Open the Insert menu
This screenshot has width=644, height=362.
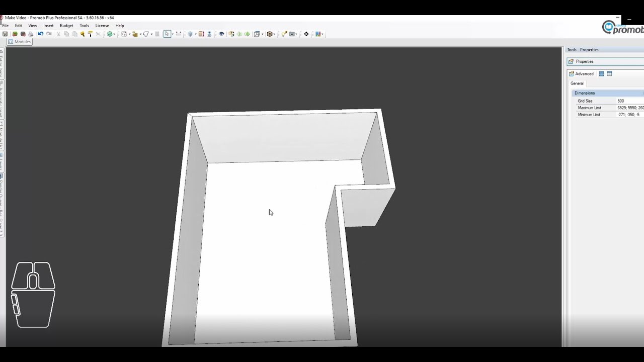click(48, 26)
